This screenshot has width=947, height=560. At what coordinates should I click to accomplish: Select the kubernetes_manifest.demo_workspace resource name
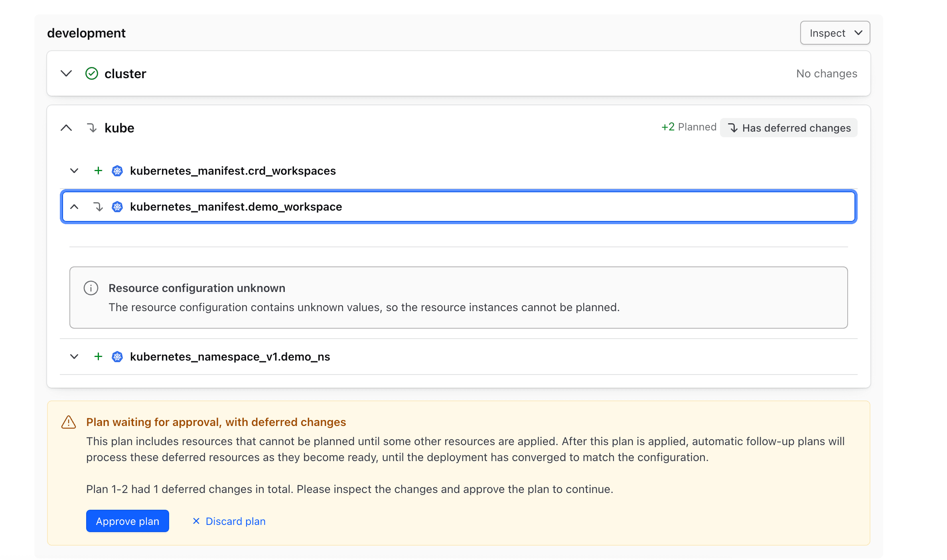(236, 207)
